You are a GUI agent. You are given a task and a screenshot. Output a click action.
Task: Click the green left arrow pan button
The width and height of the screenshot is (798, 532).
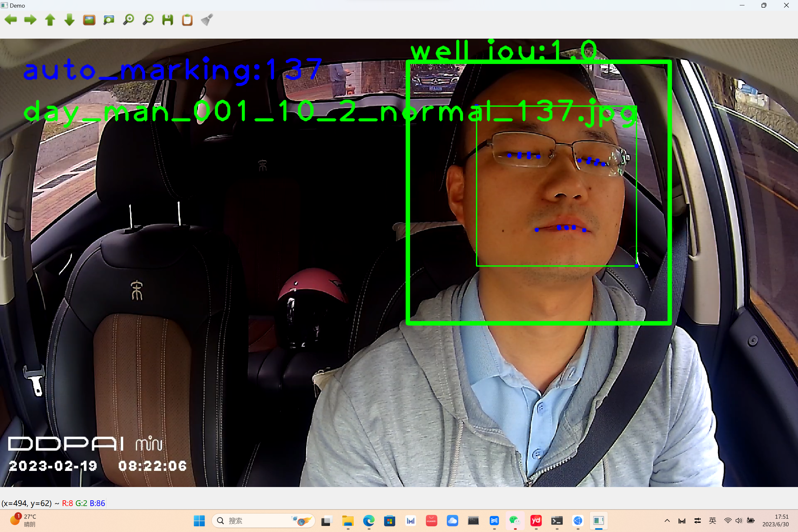click(11, 20)
